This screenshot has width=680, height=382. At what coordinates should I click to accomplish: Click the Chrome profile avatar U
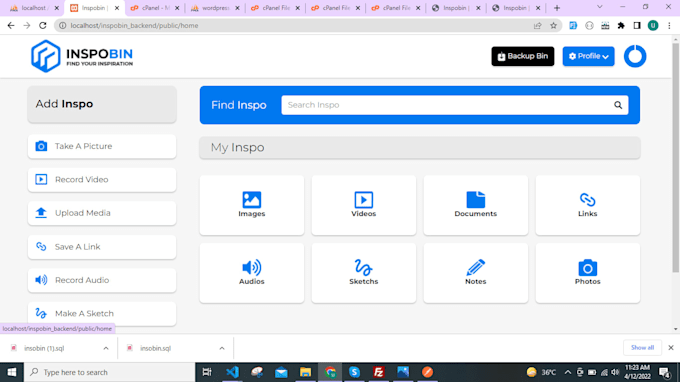click(653, 26)
